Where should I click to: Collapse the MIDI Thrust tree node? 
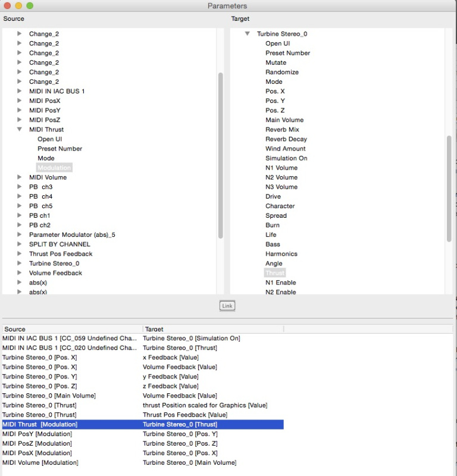click(x=20, y=129)
